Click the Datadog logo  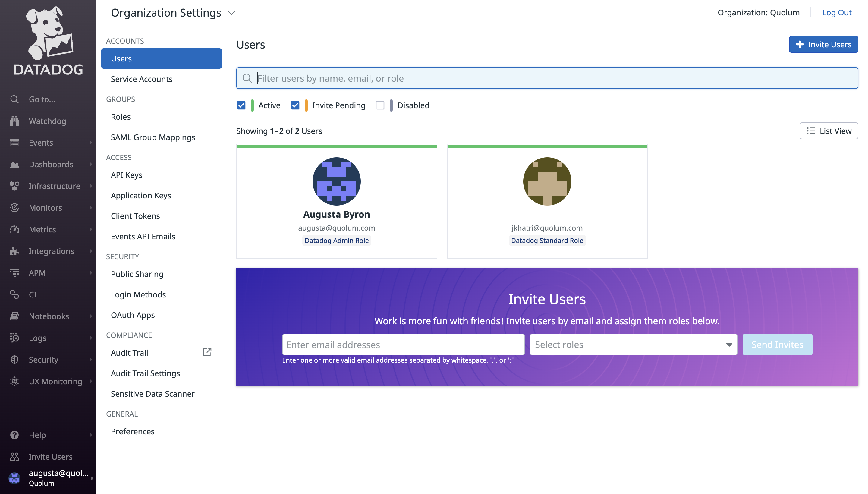click(48, 41)
